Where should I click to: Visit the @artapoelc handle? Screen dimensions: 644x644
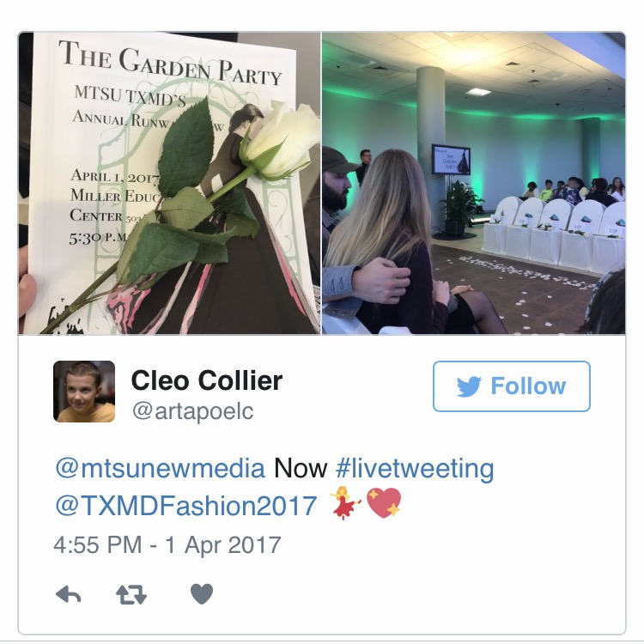click(192, 410)
